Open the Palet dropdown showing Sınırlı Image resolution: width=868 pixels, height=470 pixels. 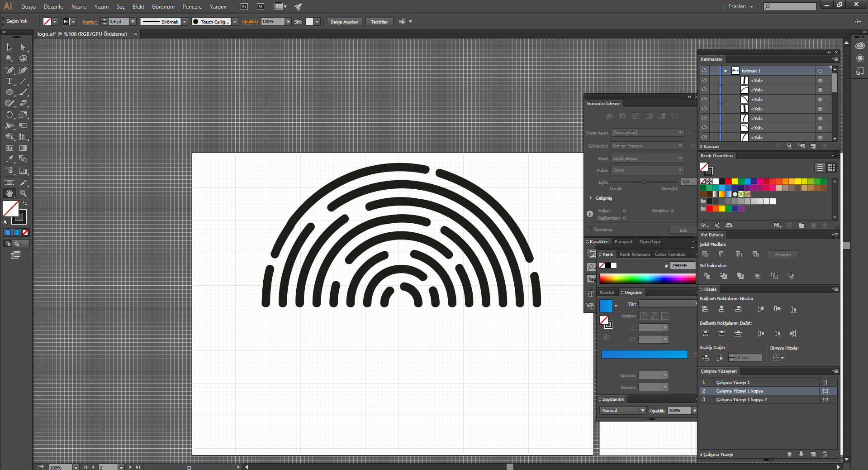click(x=647, y=170)
